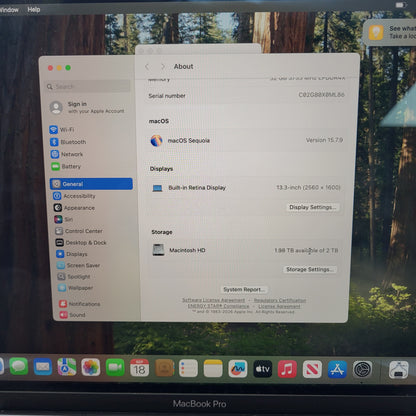Image resolution: width=416 pixels, height=416 pixels.
Task: Open Wallpaper in the settings sidebar
Action: (x=76, y=288)
